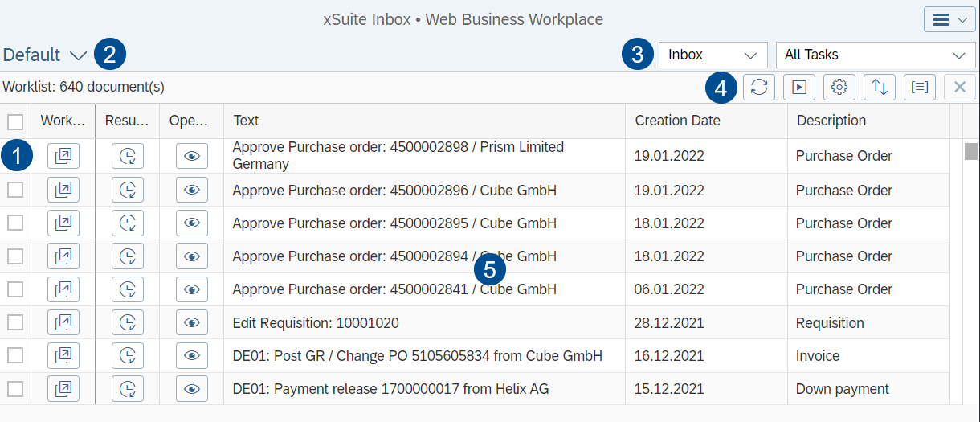Viewport: 980px width, 422px height.
Task: Click the sort arrows icon
Action: [880, 88]
